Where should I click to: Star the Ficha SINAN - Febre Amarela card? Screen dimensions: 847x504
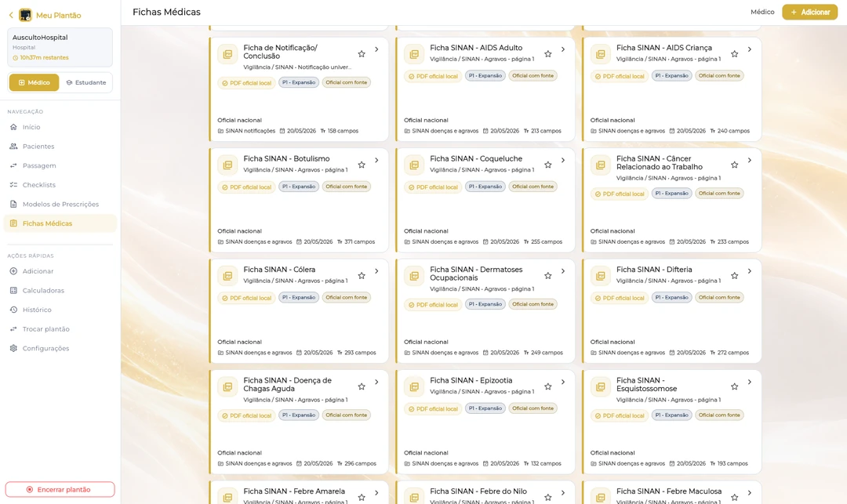click(x=362, y=498)
